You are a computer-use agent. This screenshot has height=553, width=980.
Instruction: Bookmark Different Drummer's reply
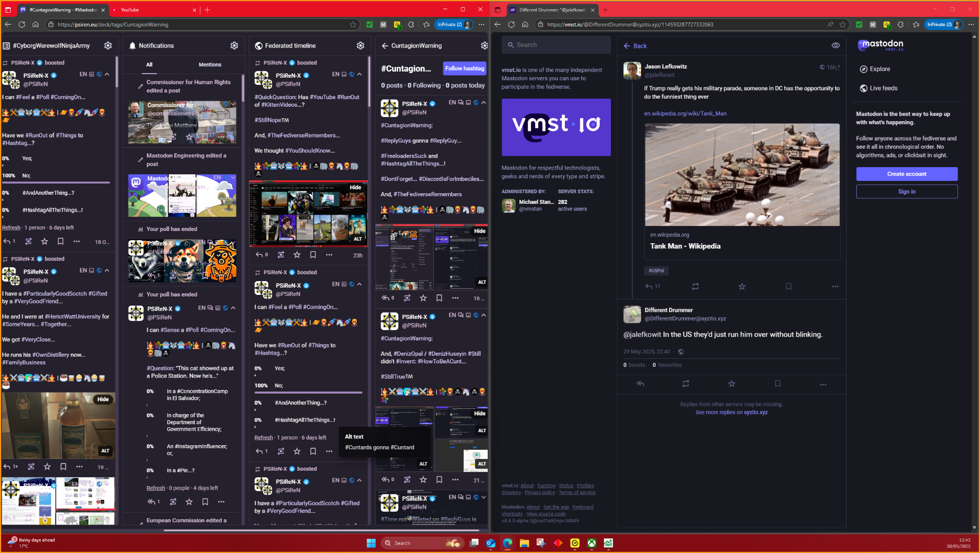click(x=778, y=384)
